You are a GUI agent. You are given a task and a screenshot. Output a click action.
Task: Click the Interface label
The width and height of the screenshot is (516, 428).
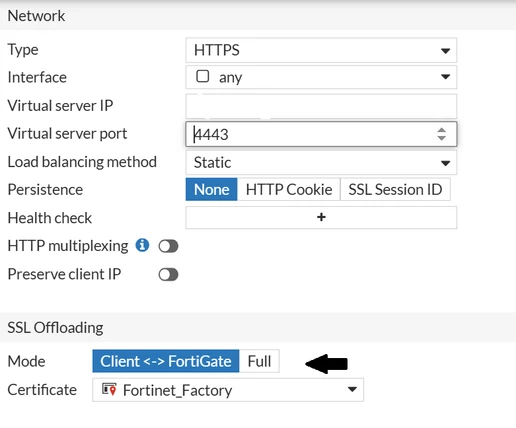click(x=37, y=77)
